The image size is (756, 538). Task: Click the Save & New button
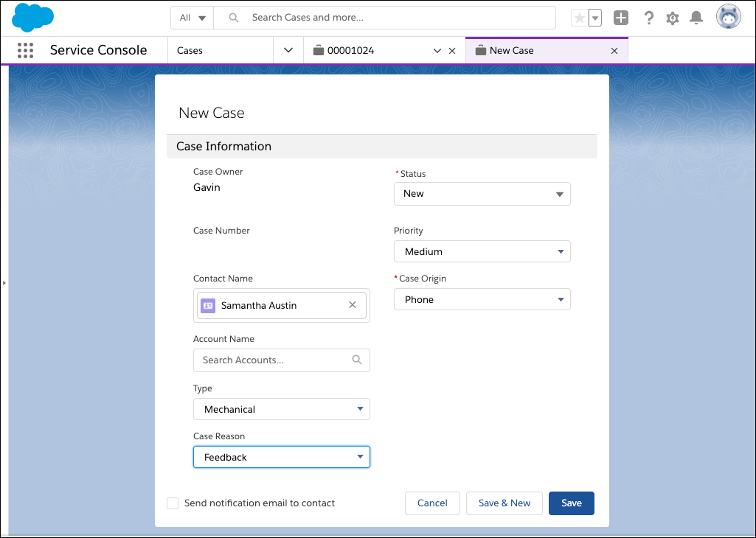504,503
